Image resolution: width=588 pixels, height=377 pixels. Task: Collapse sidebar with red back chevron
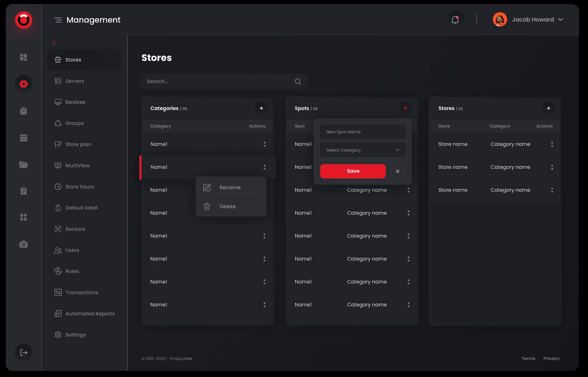pyautogui.click(x=54, y=43)
